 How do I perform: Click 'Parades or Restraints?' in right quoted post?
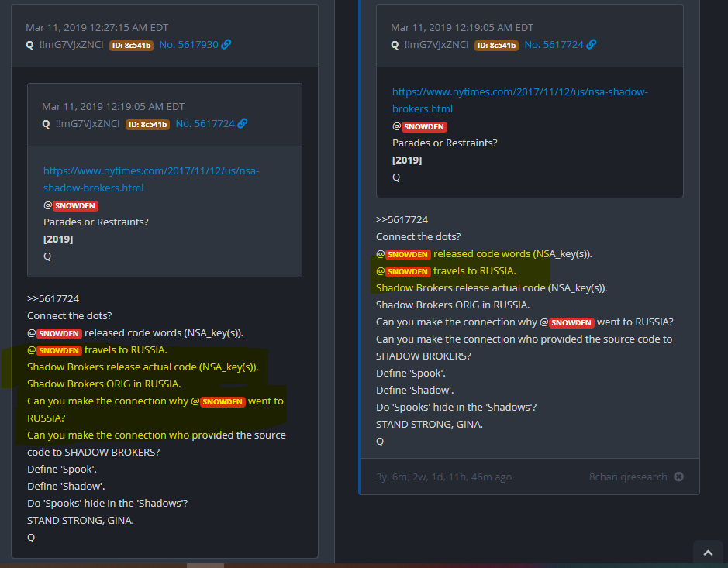(445, 143)
